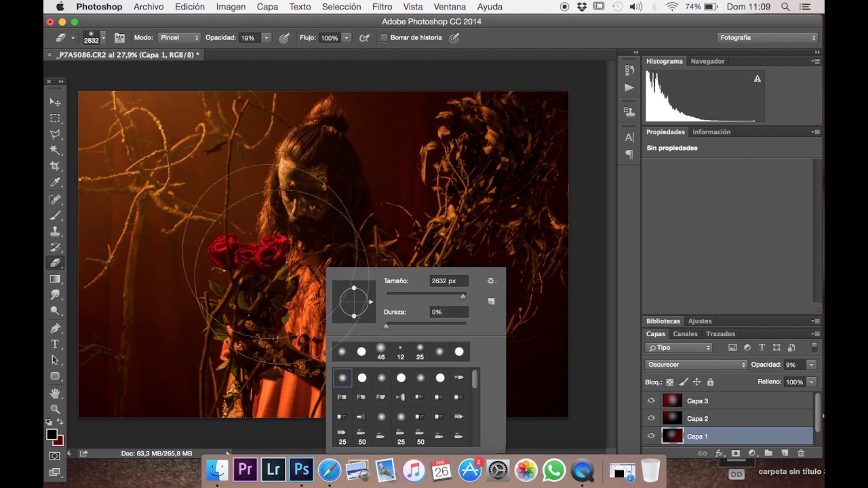Create a new group folder icon
The image size is (868, 488).
point(768,453)
